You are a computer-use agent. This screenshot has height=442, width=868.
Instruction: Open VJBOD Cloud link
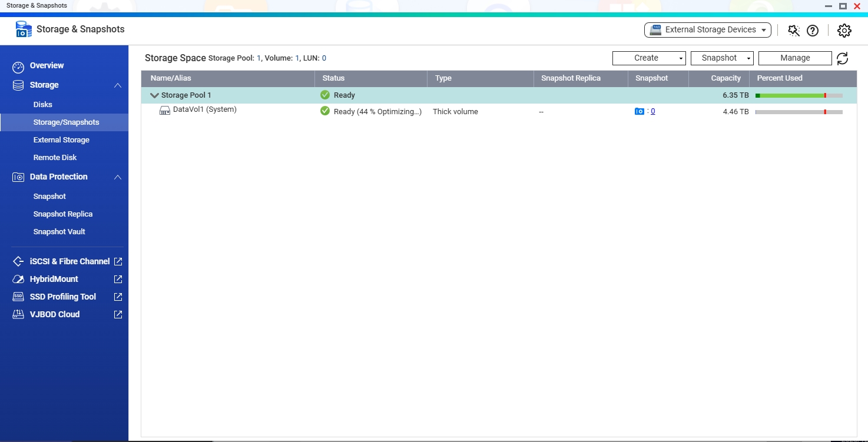coord(54,314)
